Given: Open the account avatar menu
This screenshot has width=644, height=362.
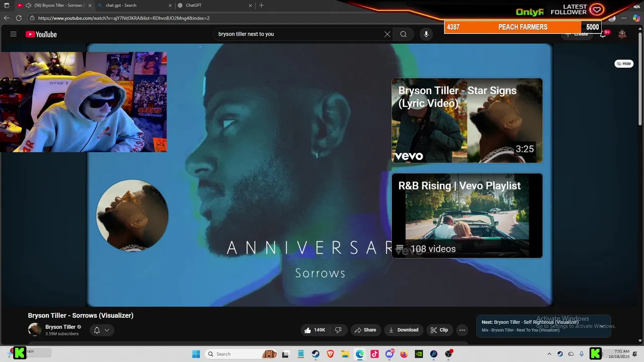Looking at the screenshot, I should click(622, 34).
